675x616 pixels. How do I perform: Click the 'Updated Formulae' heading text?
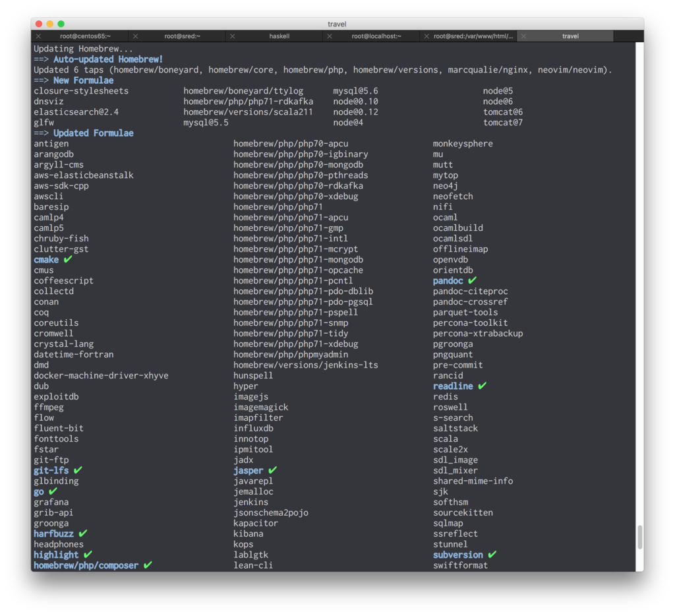[94, 133]
